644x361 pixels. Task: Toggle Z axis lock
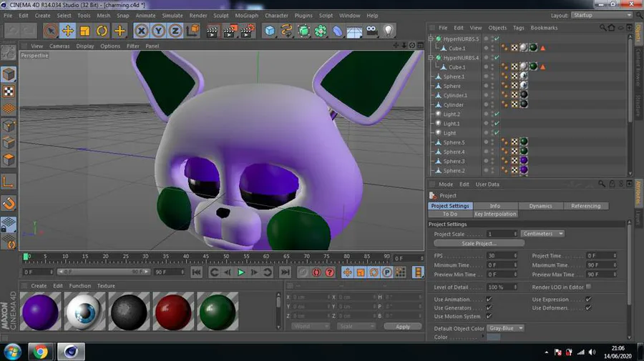[x=175, y=31]
